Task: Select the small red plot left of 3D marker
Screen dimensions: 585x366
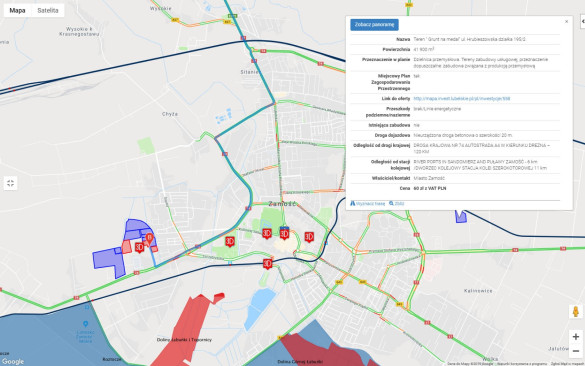Action: [x=126, y=247]
